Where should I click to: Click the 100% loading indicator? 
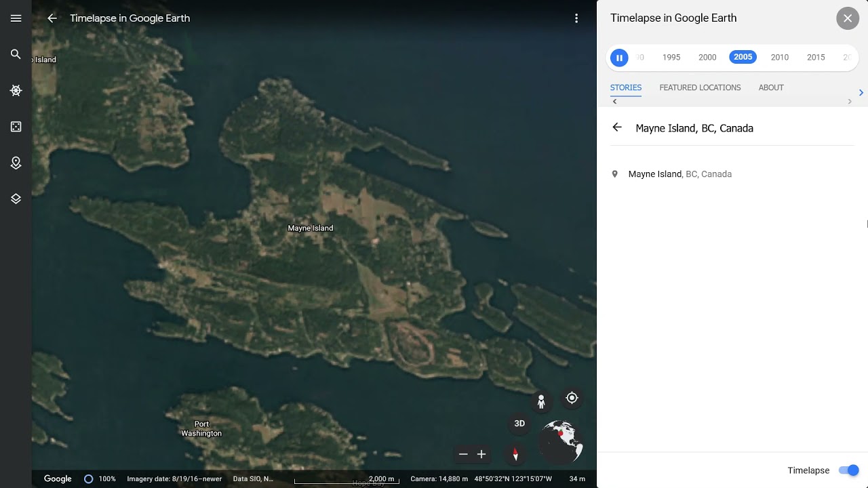pyautogui.click(x=100, y=479)
